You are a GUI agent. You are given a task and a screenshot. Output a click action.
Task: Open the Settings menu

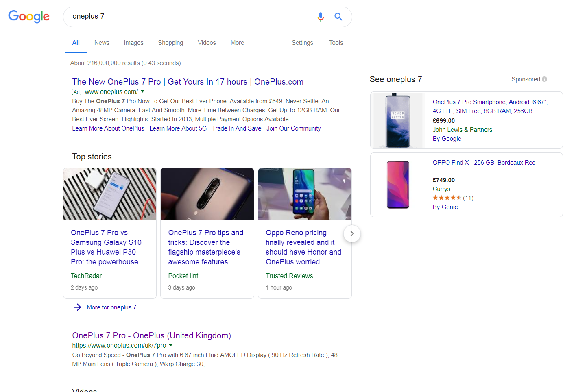(302, 43)
